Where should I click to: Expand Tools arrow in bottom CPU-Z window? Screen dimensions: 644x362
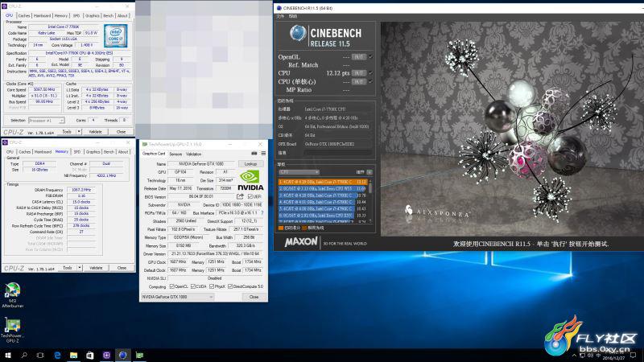point(79,268)
